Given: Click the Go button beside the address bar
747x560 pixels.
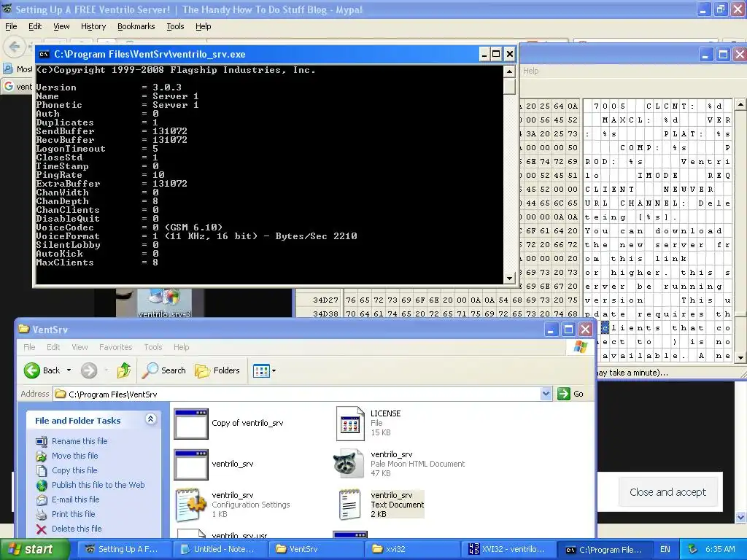Looking at the screenshot, I should (570, 394).
